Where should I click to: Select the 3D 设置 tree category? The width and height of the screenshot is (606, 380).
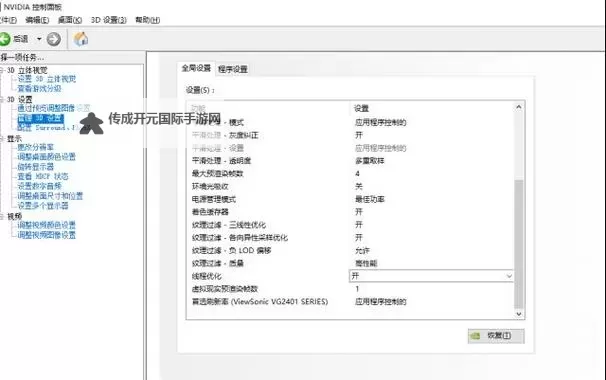coord(20,99)
